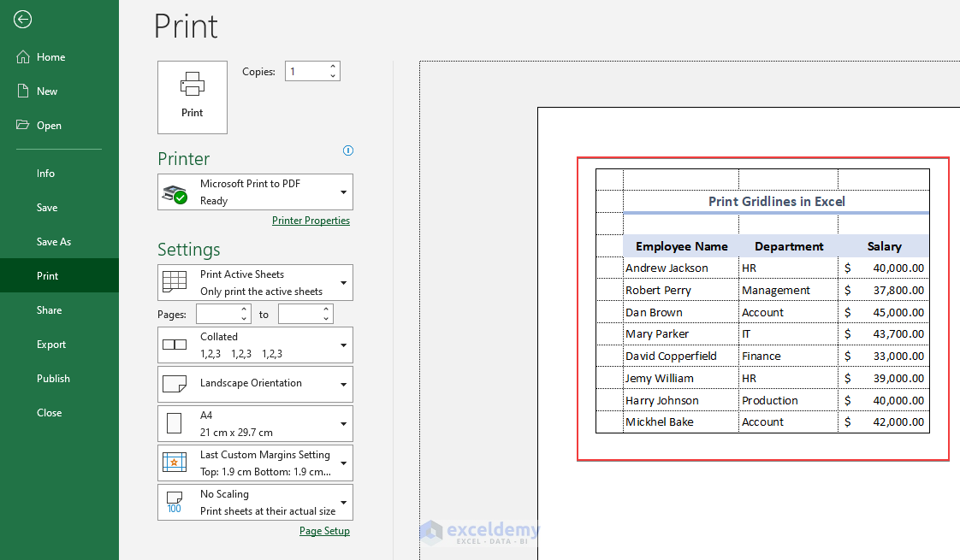Open the Landscape Orientation dropdown arrow
This screenshot has width=960, height=560.
[x=343, y=385]
